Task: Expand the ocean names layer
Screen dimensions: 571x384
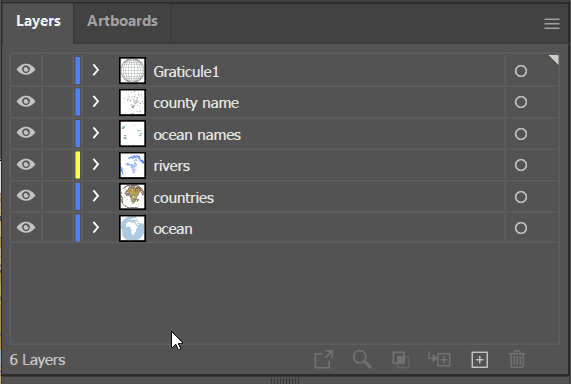Action: tap(96, 133)
